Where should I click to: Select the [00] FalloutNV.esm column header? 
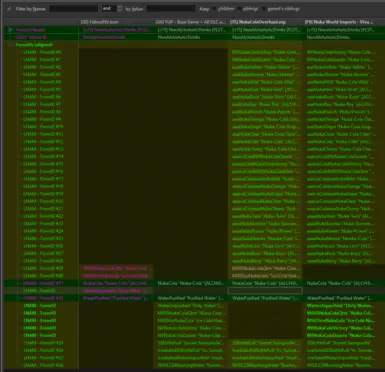pos(116,22)
